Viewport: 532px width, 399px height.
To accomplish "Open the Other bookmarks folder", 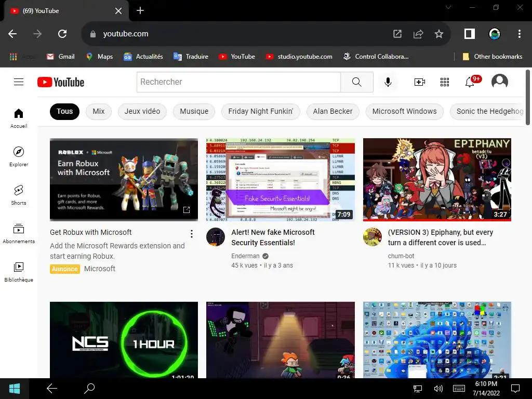I will (x=493, y=57).
